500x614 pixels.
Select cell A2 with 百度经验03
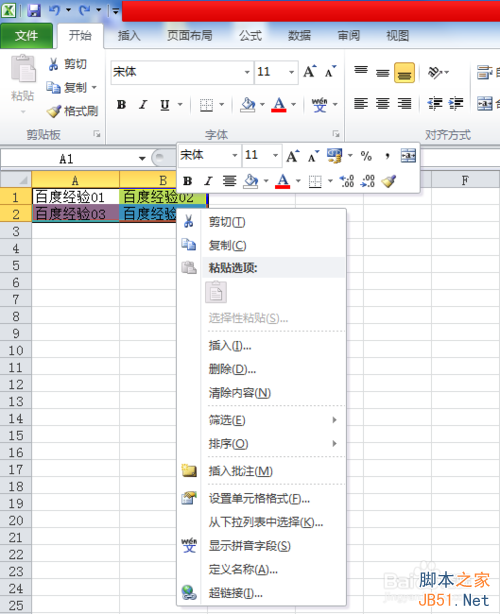coord(75,214)
